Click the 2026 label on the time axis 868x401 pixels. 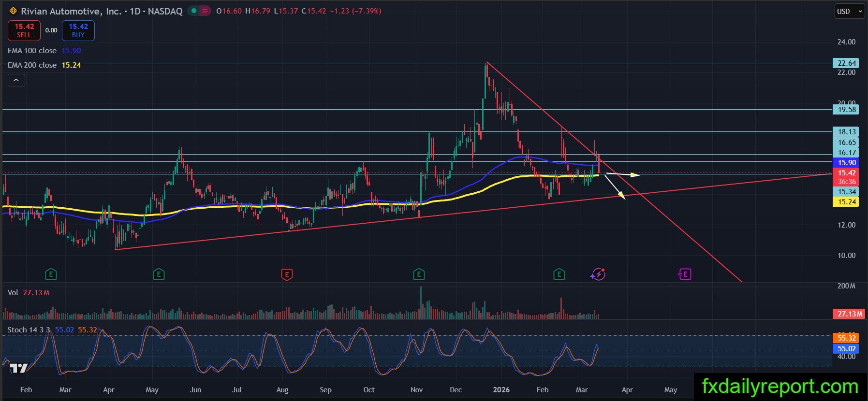point(501,390)
